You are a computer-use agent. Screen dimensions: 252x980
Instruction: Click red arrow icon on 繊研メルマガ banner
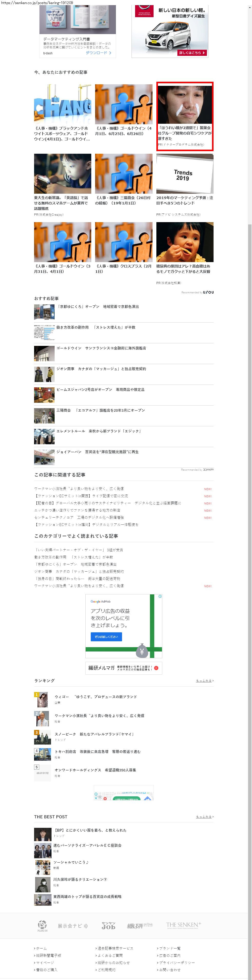pos(156,668)
